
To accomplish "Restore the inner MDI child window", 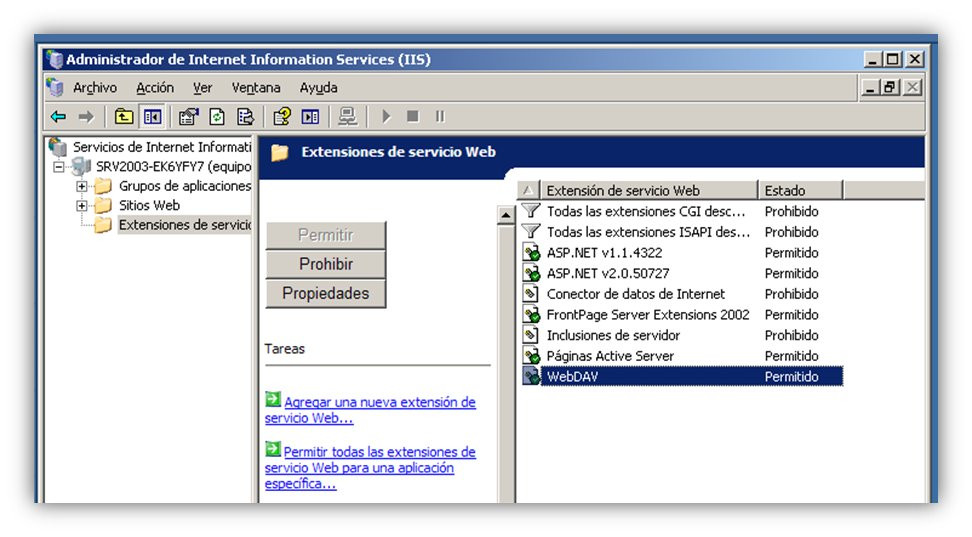I will pos(891,87).
